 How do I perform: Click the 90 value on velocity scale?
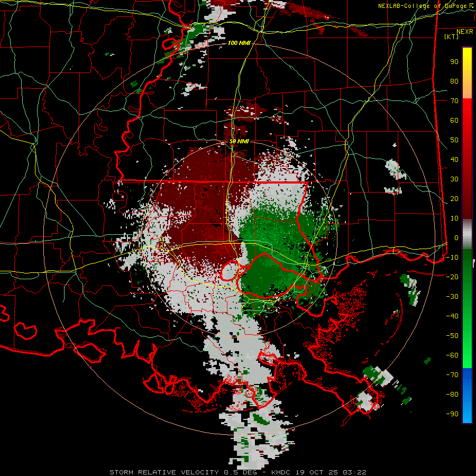(454, 62)
